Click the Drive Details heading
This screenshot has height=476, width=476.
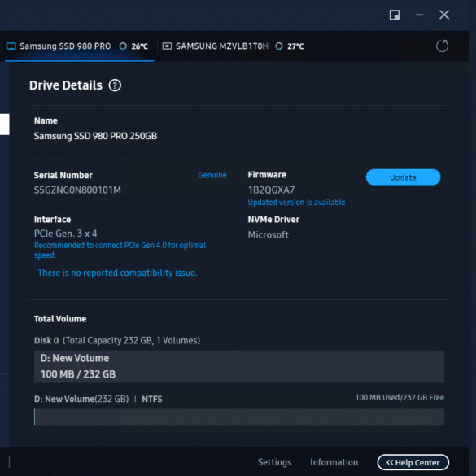(66, 85)
